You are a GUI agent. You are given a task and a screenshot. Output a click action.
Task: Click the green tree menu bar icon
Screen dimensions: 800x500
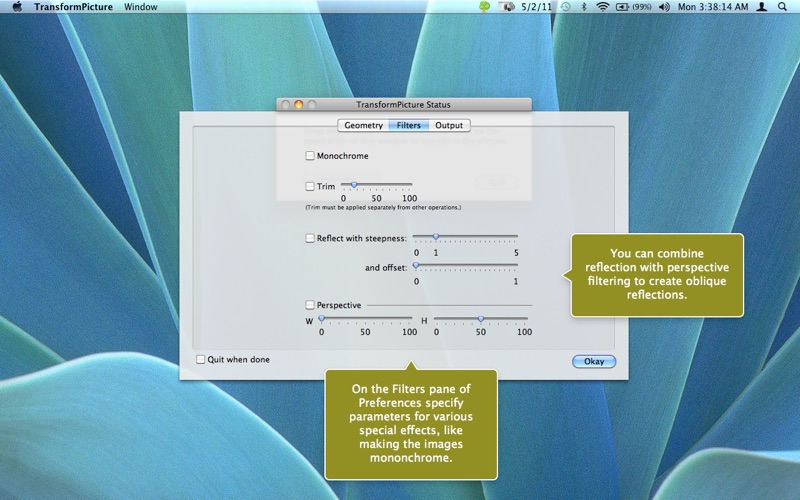tap(484, 7)
